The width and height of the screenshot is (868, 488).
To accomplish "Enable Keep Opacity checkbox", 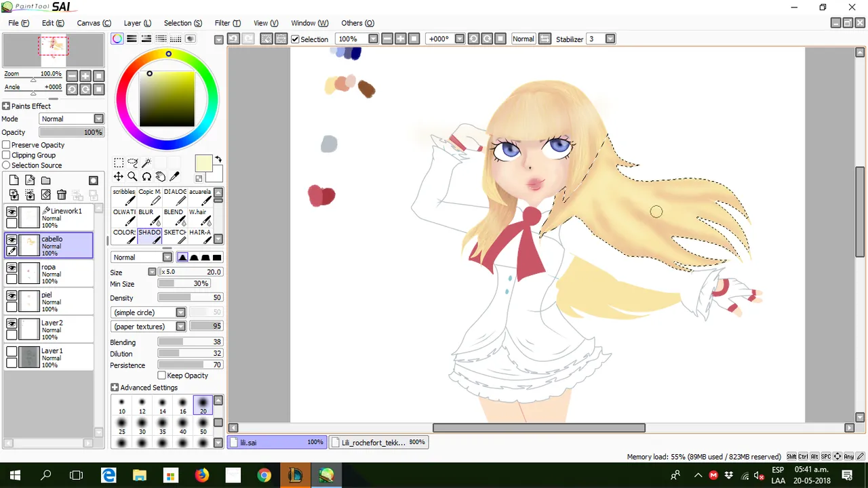I will [161, 375].
